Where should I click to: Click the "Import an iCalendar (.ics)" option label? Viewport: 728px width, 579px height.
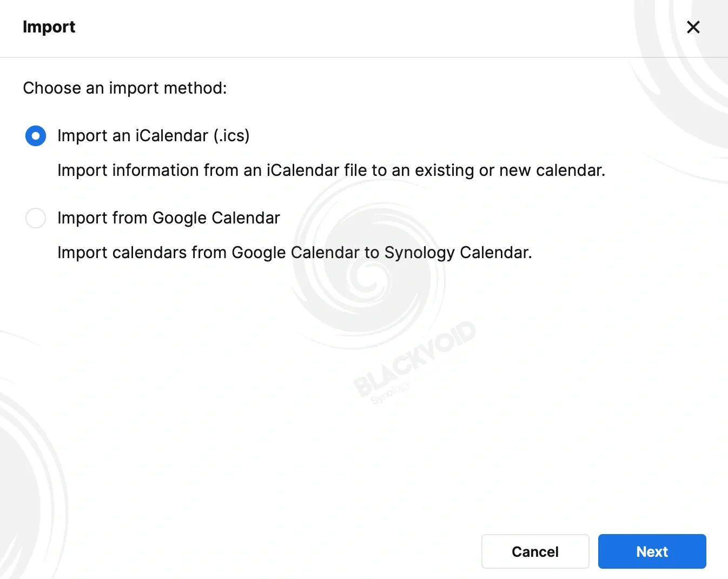154,136
